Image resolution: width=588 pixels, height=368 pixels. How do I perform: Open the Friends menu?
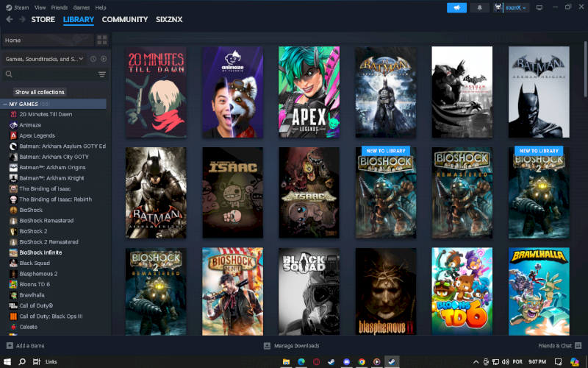pos(58,7)
